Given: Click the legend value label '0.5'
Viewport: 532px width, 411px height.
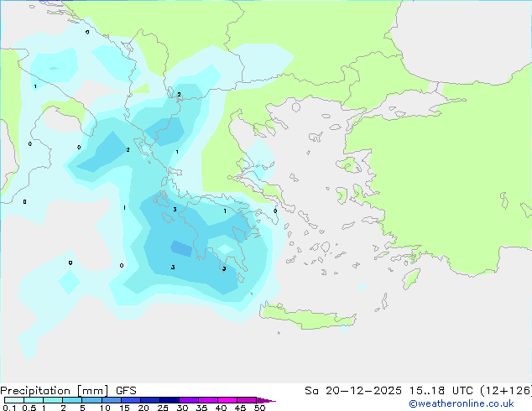Looking at the screenshot, I should click(x=29, y=408).
